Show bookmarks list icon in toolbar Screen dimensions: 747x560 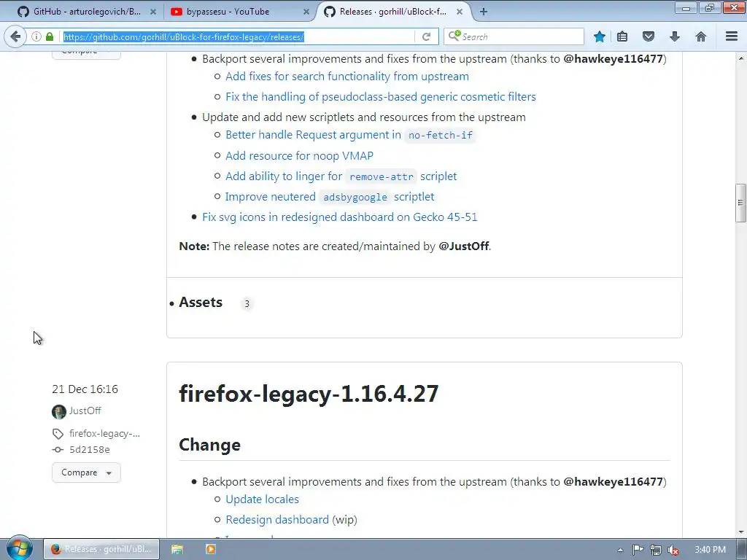(622, 36)
